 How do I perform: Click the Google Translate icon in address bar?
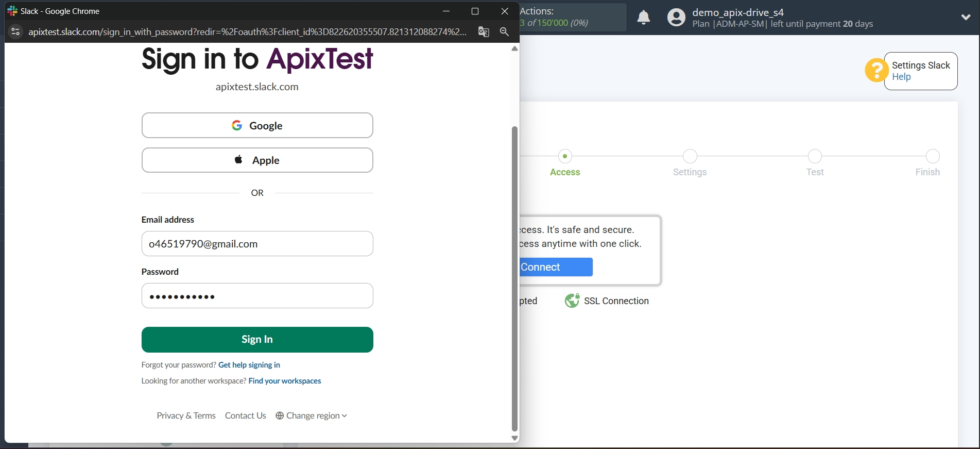click(484, 31)
